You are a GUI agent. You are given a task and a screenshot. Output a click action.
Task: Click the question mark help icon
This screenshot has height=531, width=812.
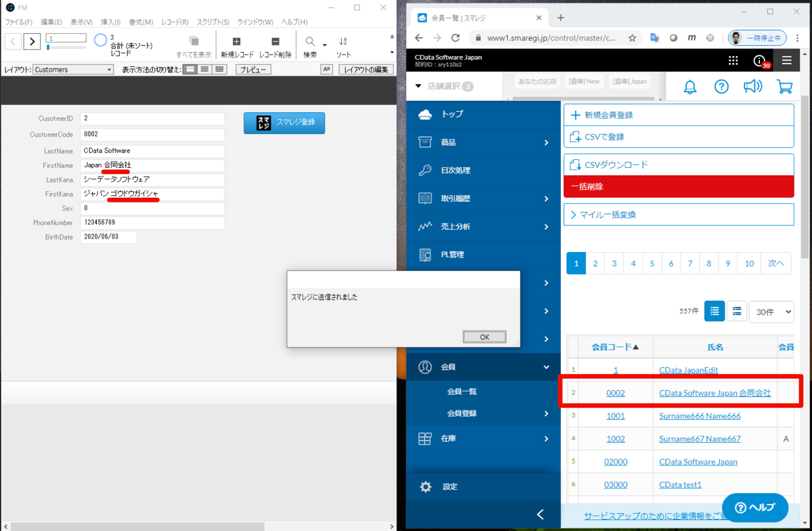[x=721, y=87]
